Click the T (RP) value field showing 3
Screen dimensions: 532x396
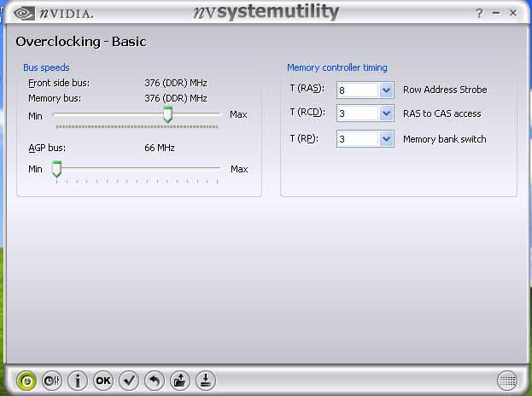(x=358, y=139)
